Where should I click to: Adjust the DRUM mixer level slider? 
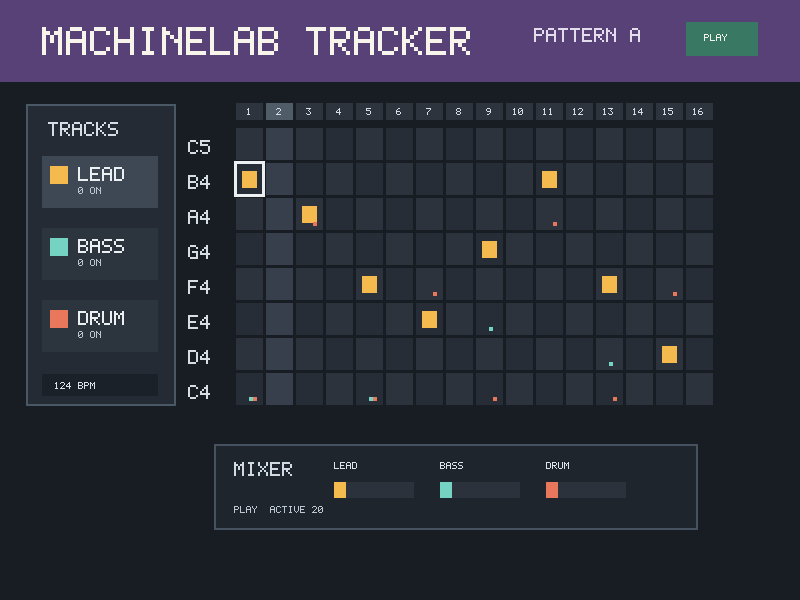(x=586, y=490)
